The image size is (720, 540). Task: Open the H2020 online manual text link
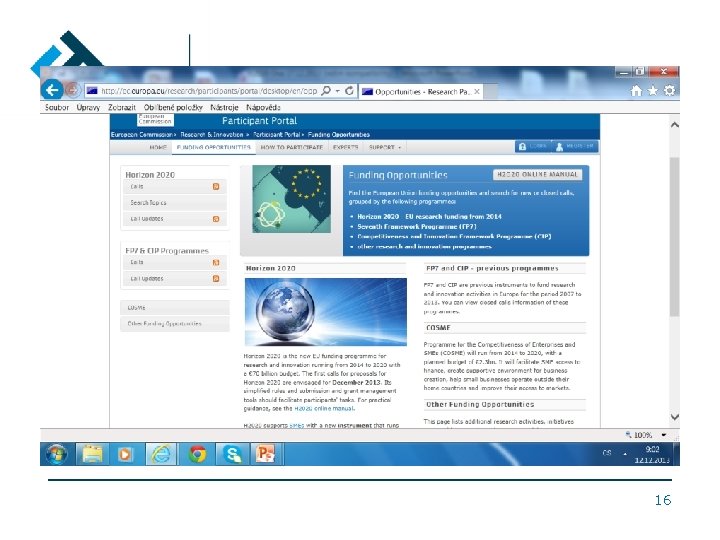tap(324, 408)
